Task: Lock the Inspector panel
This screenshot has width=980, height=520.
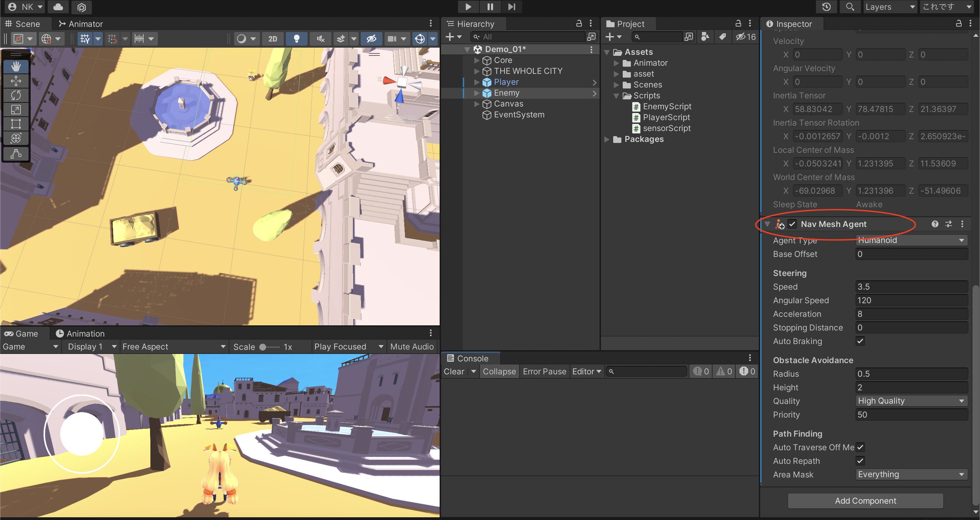Action: click(x=959, y=23)
